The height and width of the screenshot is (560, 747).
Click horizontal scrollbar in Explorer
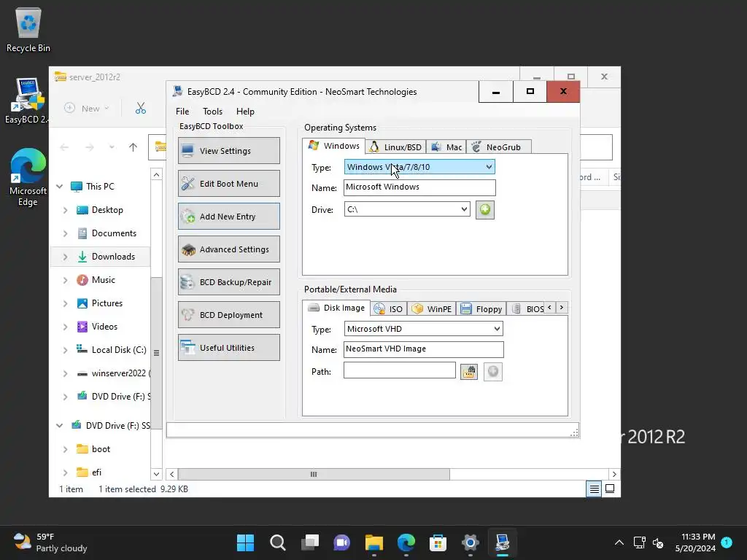[314, 474]
